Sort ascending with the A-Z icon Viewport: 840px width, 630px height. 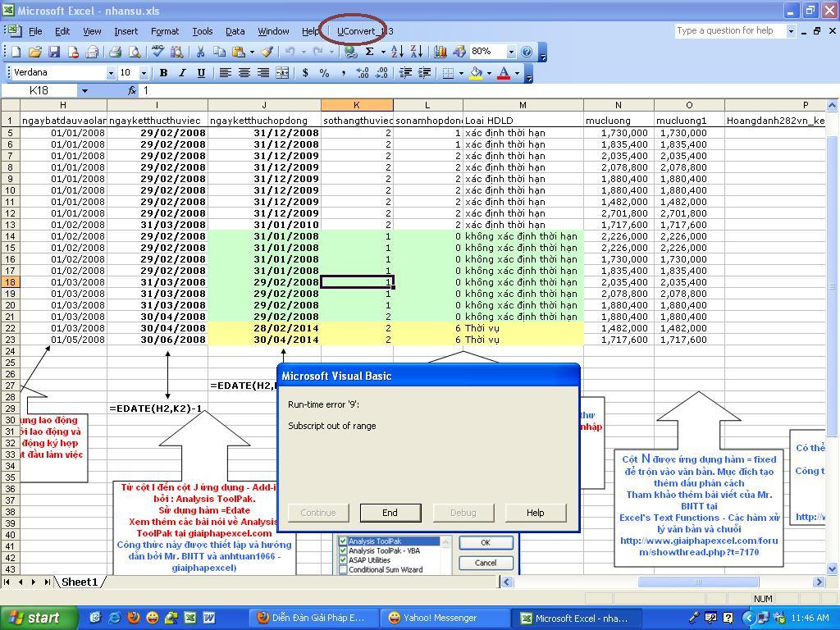point(398,52)
